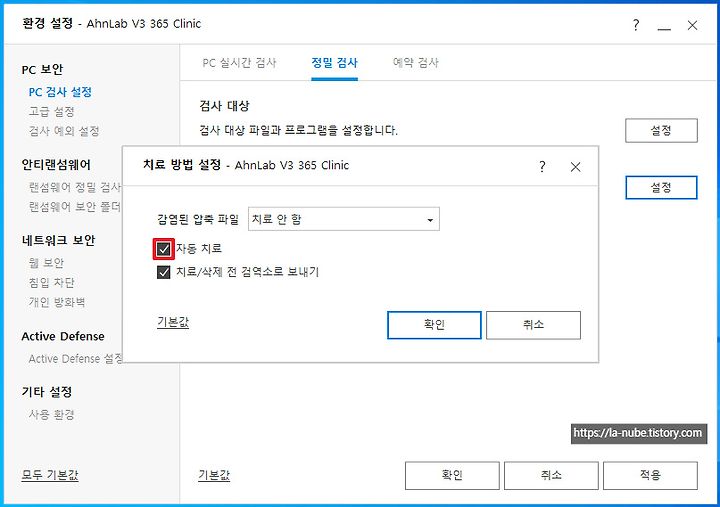Click 모두 기본값 link
Image resolution: width=720 pixels, height=507 pixels.
50,475
